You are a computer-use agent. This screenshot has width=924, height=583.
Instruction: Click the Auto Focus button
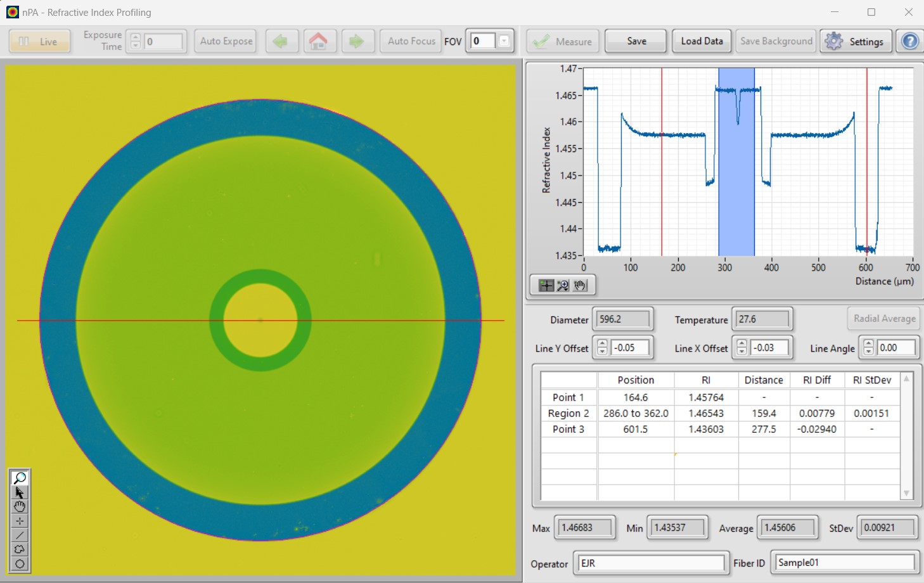point(411,42)
